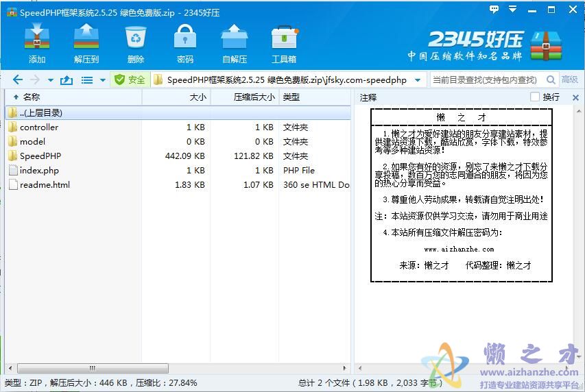This screenshot has width=585, height=392.
Task: Sort by 大小 column header
Action: pyautogui.click(x=176, y=97)
